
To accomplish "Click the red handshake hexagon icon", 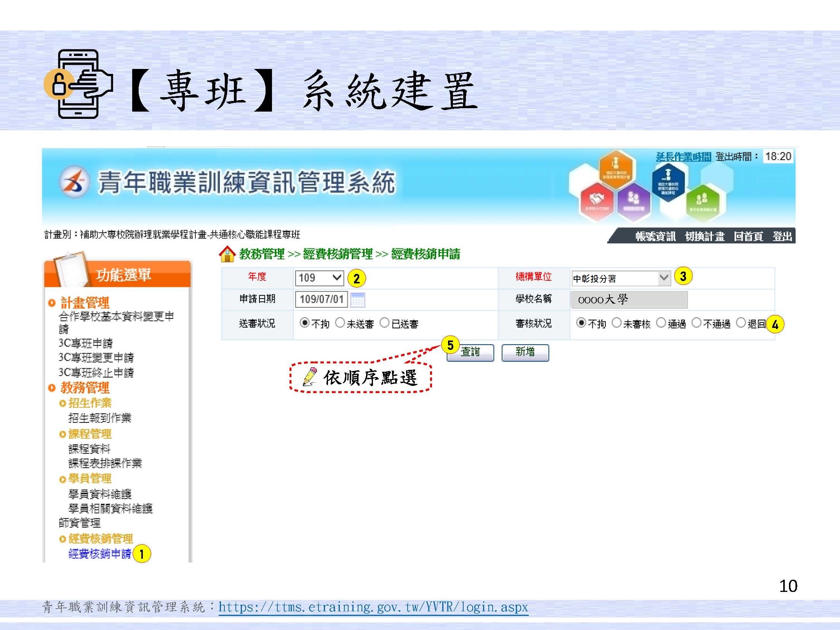I will pos(597,201).
